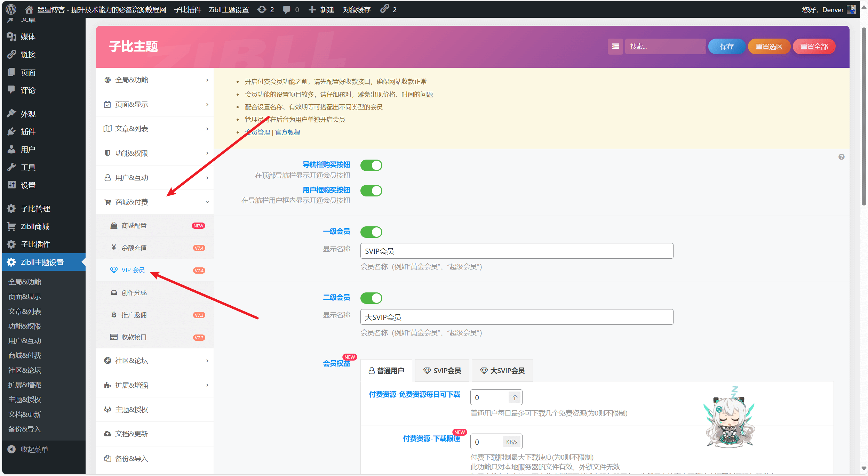
Task: Select the 大SVIP会员 tab
Action: 502,371
